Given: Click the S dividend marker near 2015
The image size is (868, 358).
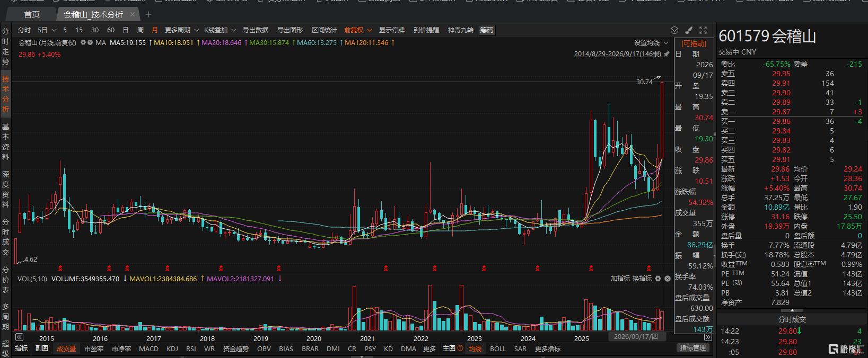Looking at the screenshot, I should click(60, 268).
